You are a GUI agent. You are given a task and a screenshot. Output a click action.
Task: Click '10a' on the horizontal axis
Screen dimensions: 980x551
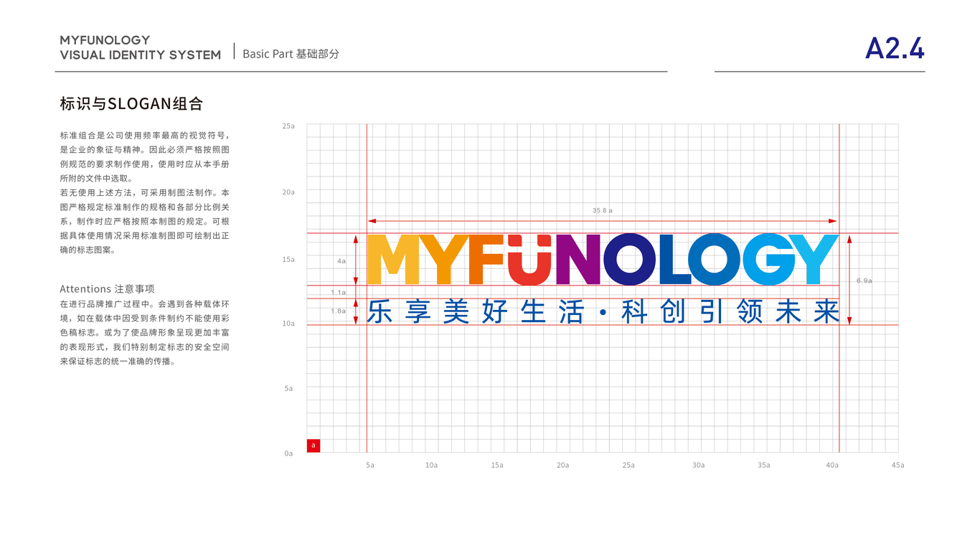431,465
